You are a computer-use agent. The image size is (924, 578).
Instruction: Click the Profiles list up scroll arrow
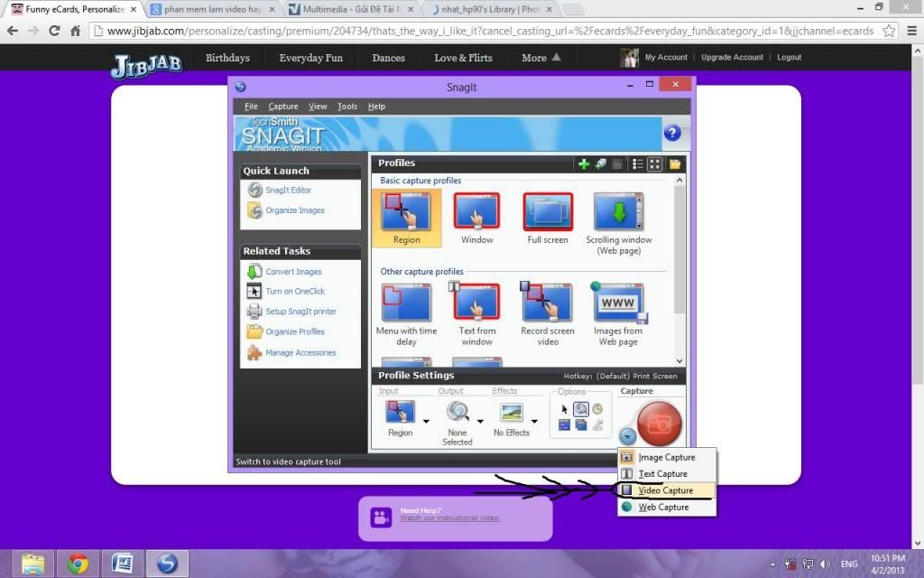(x=679, y=180)
